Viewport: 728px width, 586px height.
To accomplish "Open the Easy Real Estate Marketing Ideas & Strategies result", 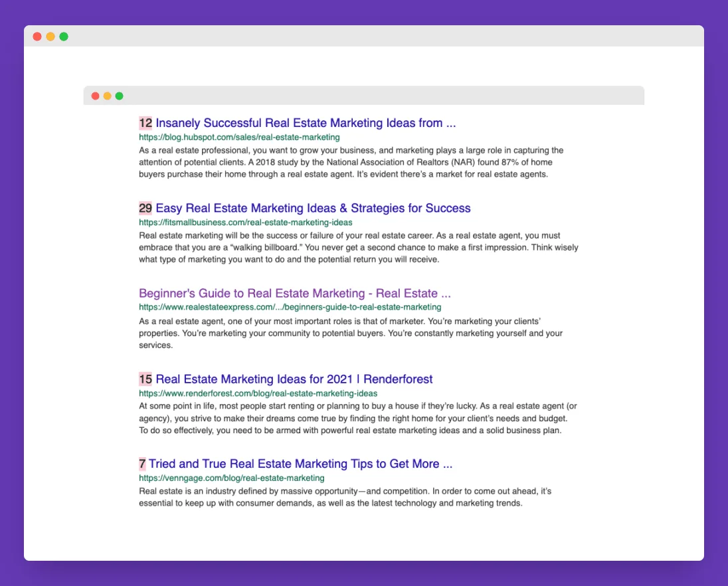I will [x=312, y=208].
